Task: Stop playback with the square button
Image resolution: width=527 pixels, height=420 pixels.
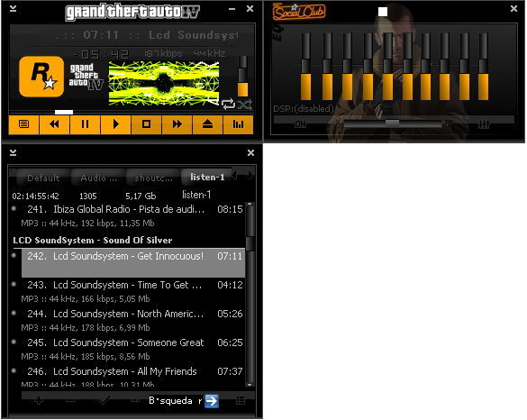Action: click(x=146, y=124)
